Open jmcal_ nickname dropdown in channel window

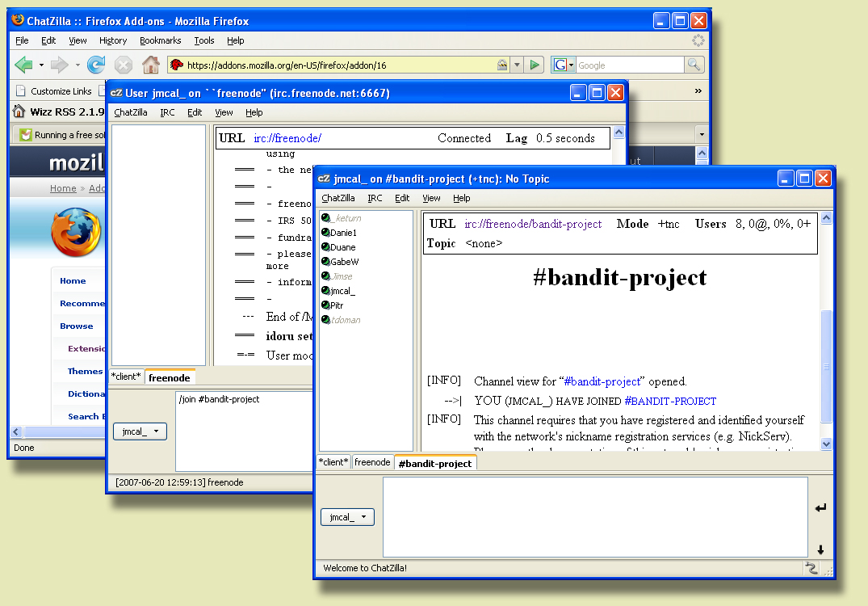coord(348,517)
